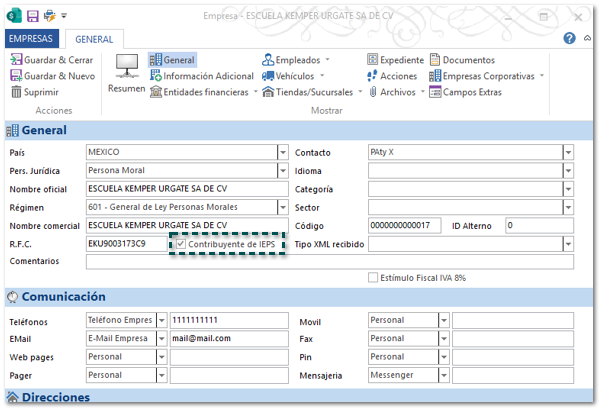Click the Entidades financieras button
The height and width of the screenshot is (411, 602).
click(204, 92)
